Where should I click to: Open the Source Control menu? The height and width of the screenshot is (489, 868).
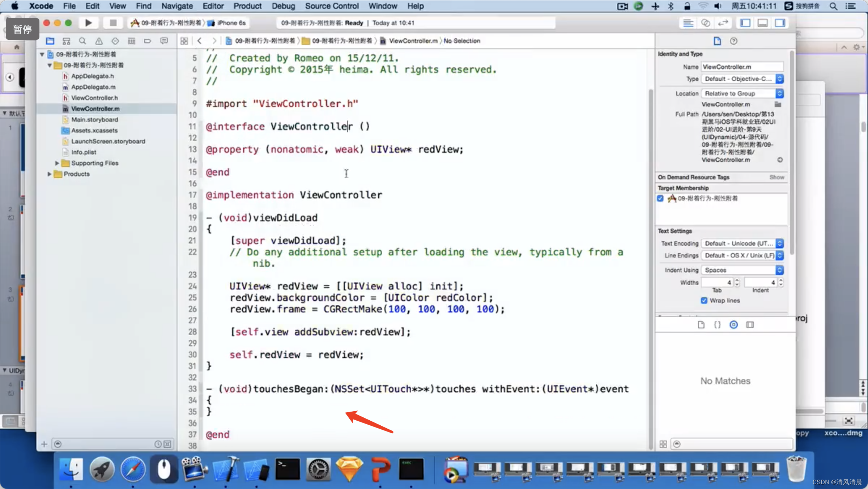click(x=332, y=6)
